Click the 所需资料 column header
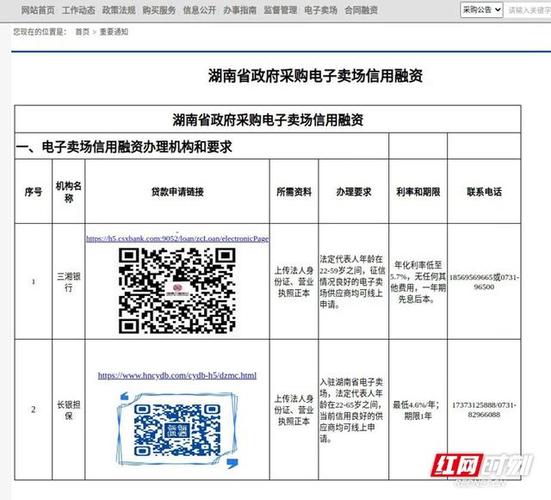This screenshot has width=551, height=500. click(294, 192)
